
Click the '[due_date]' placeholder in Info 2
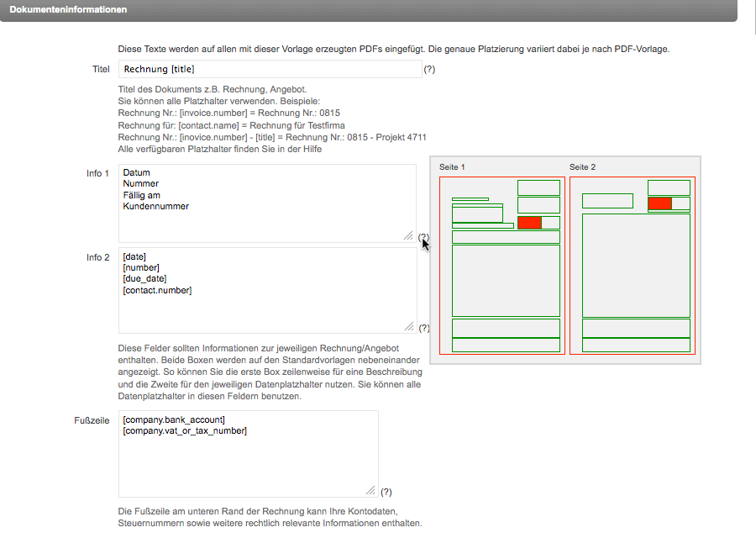click(144, 279)
